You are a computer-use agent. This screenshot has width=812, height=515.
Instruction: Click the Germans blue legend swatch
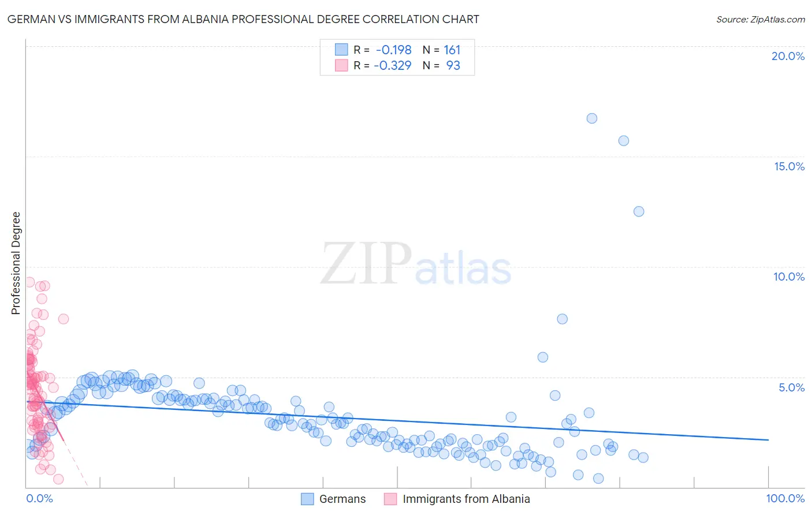point(308,499)
